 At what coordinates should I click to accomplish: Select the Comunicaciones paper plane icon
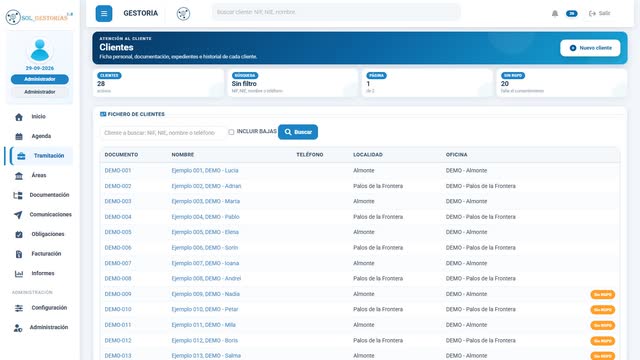(18, 215)
